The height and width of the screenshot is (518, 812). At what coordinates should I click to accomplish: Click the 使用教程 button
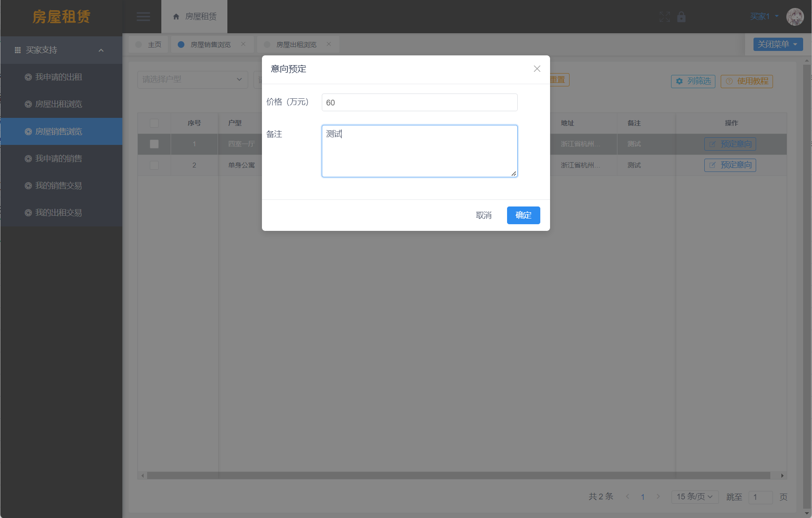click(x=747, y=81)
